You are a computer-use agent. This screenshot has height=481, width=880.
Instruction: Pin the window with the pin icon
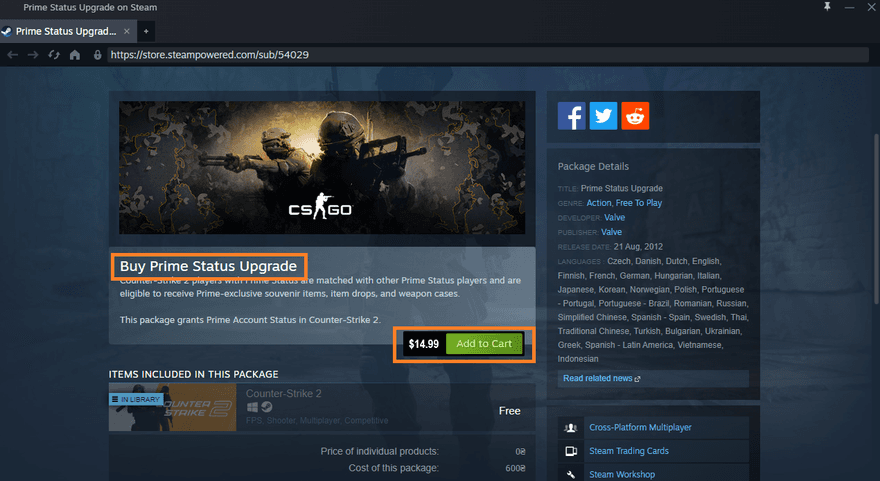pyautogui.click(x=825, y=8)
